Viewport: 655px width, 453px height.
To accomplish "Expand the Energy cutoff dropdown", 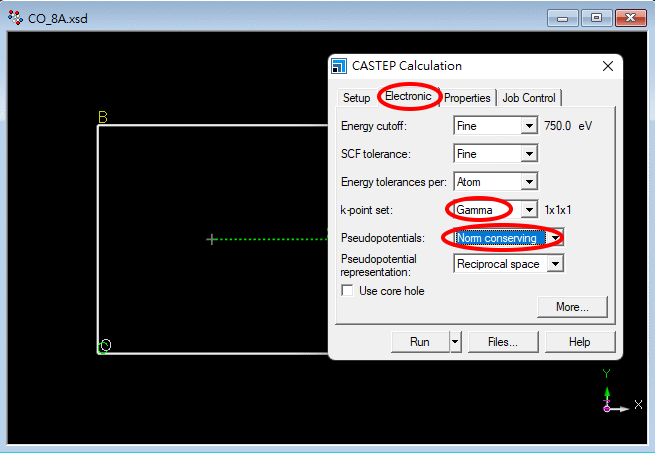I will 529,127.
